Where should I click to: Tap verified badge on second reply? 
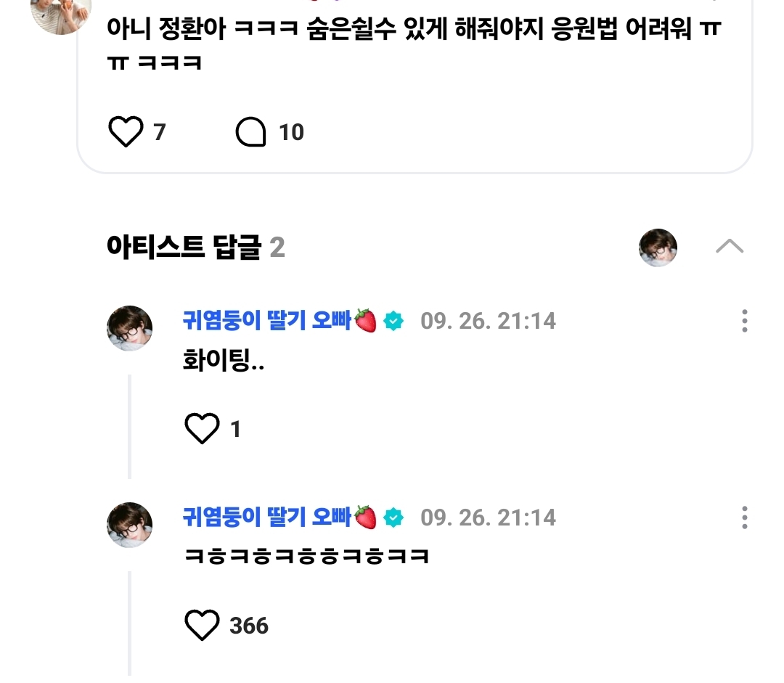[393, 518]
